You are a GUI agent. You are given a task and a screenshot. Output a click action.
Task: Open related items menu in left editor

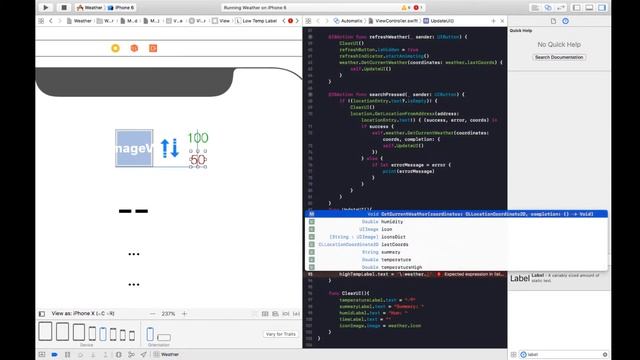(41, 21)
